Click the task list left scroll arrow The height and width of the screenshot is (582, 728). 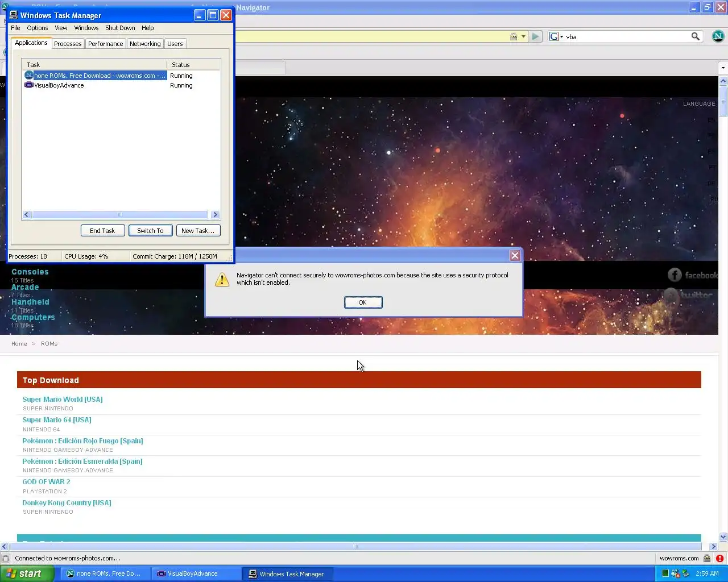coord(27,215)
